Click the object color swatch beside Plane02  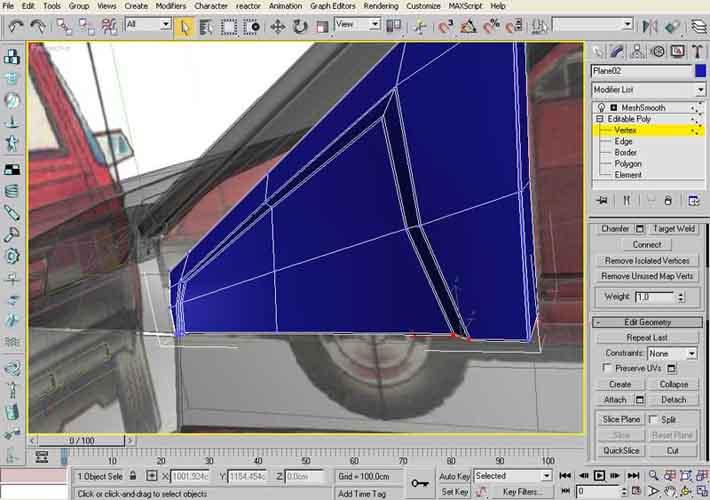(698, 71)
